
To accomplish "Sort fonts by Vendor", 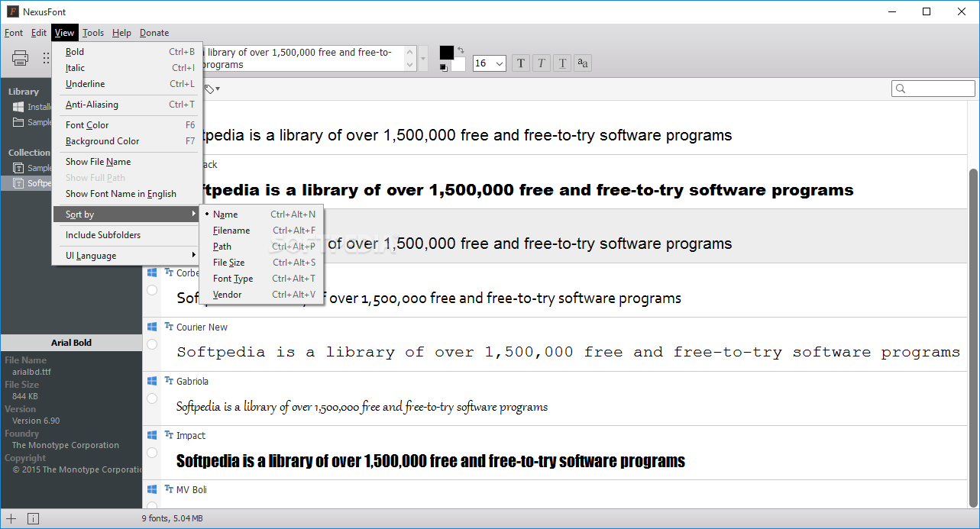I will 261,295.
